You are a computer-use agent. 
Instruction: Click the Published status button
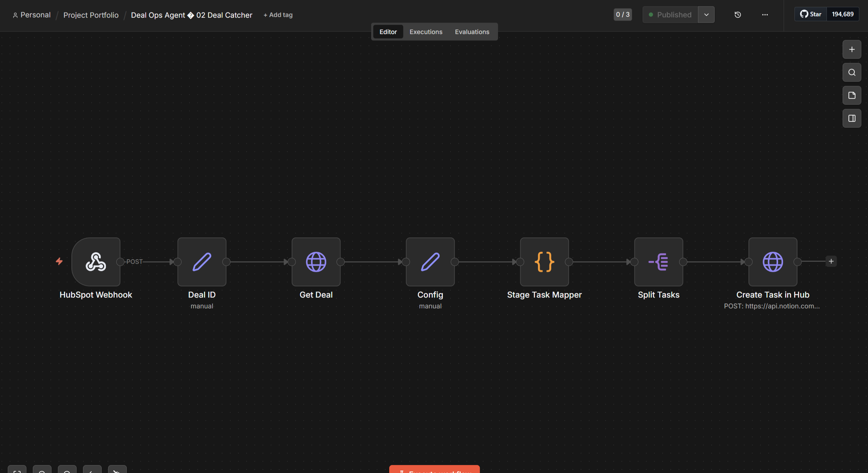(670, 15)
